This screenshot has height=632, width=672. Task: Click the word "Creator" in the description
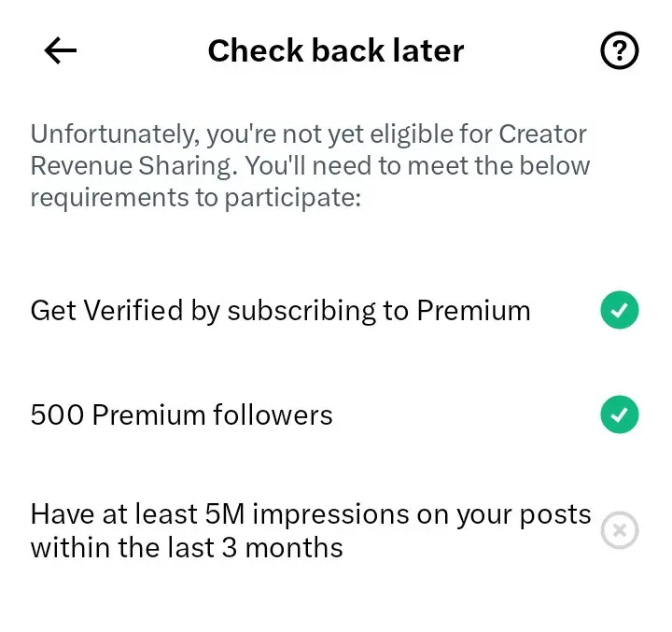542,134
